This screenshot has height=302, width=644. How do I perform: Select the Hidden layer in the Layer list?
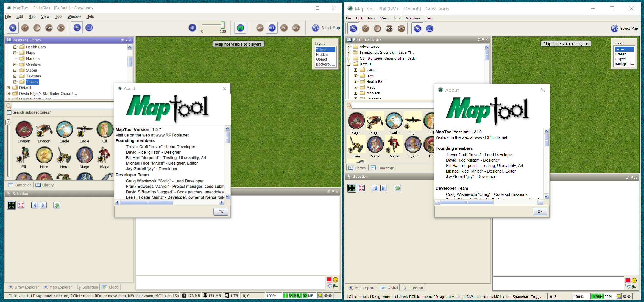coord(321,54)
